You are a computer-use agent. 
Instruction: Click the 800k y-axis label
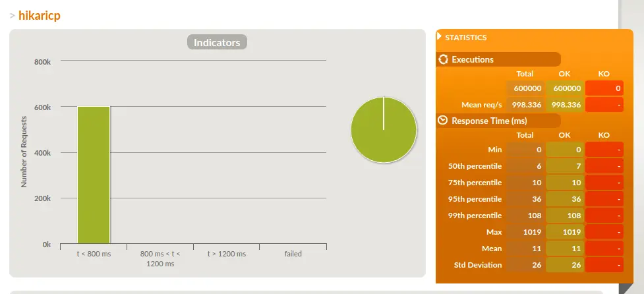(x=43, y=61)
